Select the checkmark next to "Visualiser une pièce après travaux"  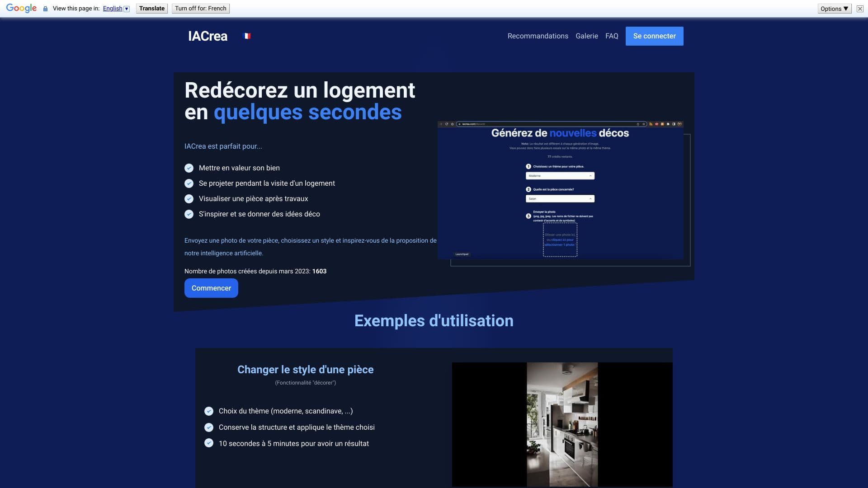189,199
